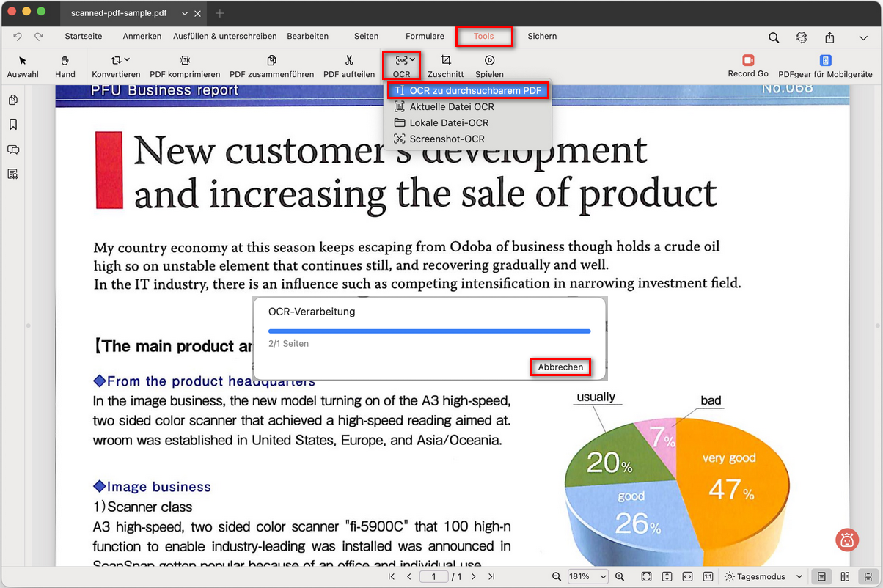Toggle continuous scrolling view
The height and width of the screenshot is (588, 883).
[x=868, y=577]
